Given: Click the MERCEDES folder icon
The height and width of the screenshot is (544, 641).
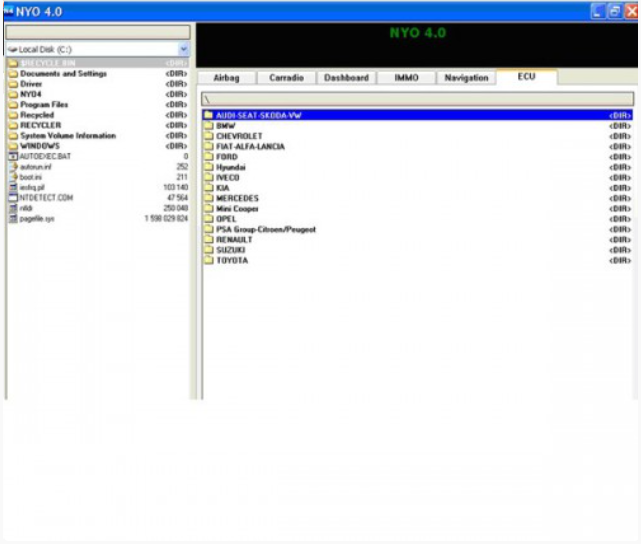Looking at the screenshot, I should pos(208,198).
